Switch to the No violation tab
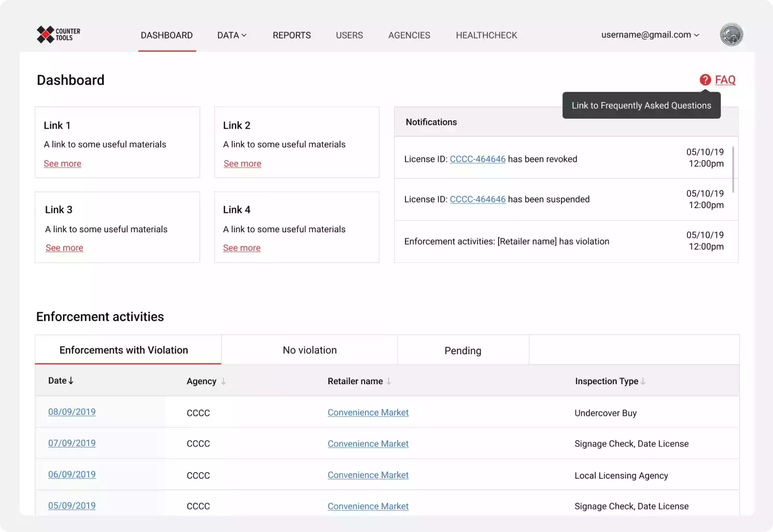Viewport: 773px width, 532px height. 310,350
